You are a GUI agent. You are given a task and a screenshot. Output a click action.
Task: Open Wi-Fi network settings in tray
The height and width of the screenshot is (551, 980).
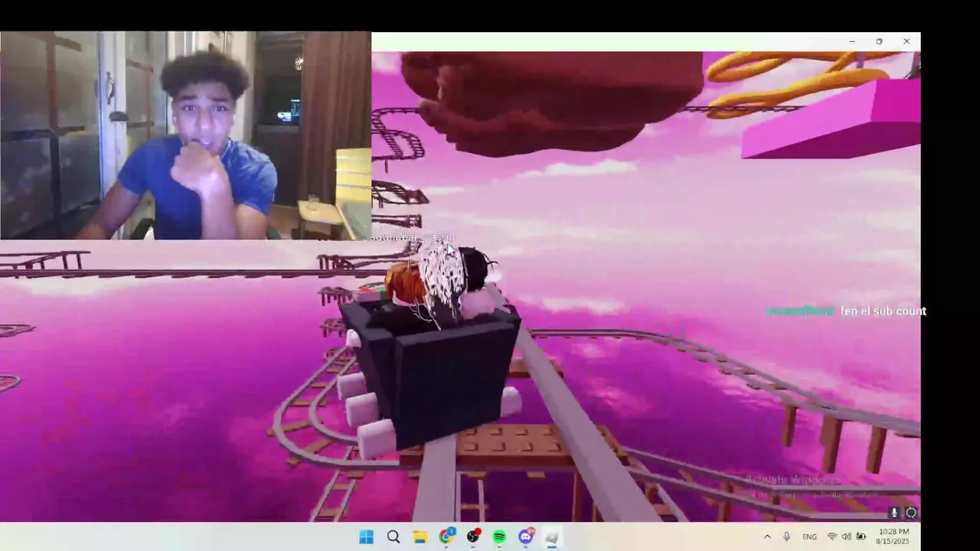(x=832, y=537)
